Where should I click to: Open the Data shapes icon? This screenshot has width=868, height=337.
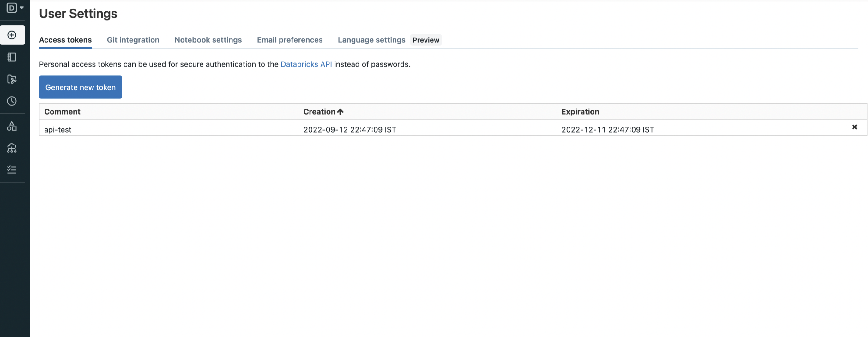(x=12, y=126)
